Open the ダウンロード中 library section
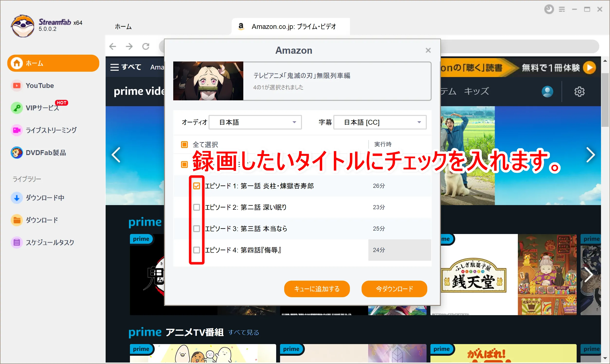 click(37, 198)
